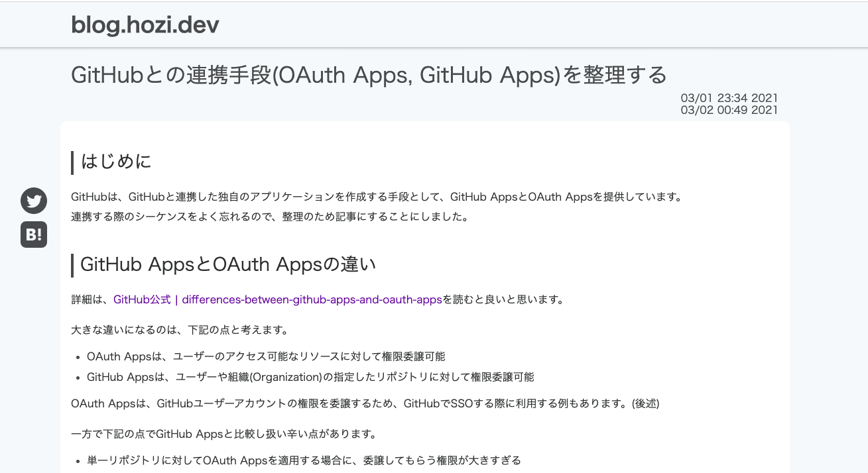Click sentence starting GitHubは、GitHubと連携した独自の
This screenshot has width=868, height=473.
click(377, 197)
